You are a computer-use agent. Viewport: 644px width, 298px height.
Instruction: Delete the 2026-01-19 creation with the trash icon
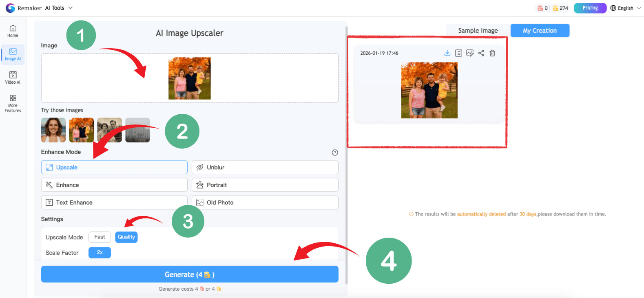pyautogui.click(x=492, y=53)
